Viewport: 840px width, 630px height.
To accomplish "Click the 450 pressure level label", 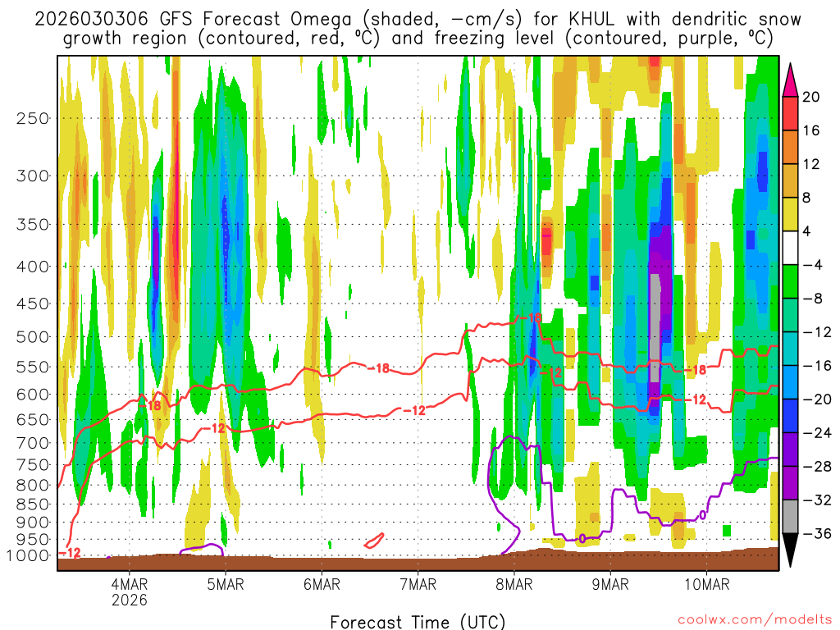I will tap(33, 304).
